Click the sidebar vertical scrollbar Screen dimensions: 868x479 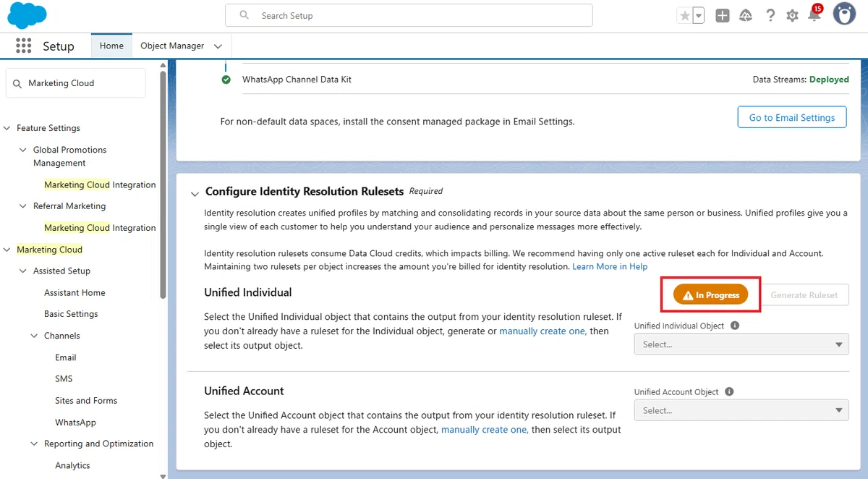click(x=163, y=185)
